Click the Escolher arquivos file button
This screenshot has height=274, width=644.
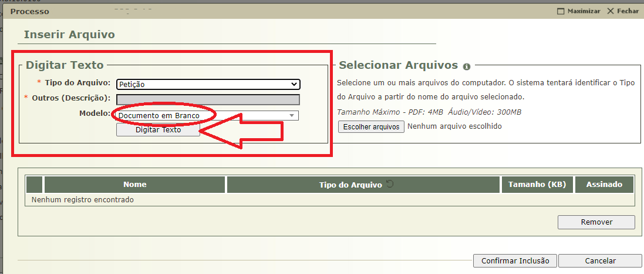pos(371,127)
